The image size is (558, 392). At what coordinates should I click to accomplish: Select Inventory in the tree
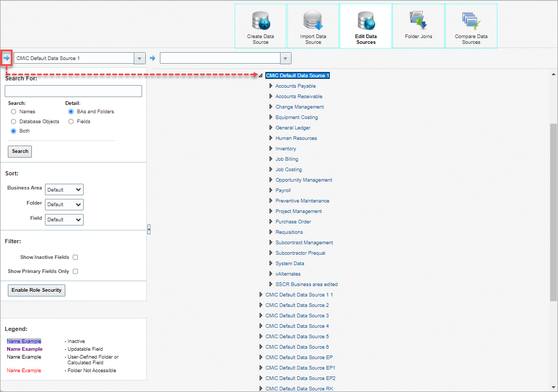tap(285, 149)
